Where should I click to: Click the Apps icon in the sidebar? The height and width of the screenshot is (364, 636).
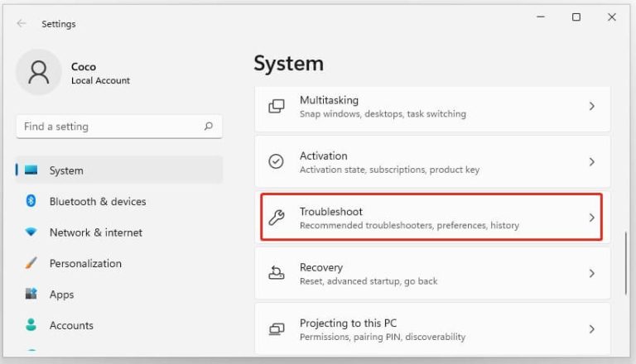coord(31,294)
